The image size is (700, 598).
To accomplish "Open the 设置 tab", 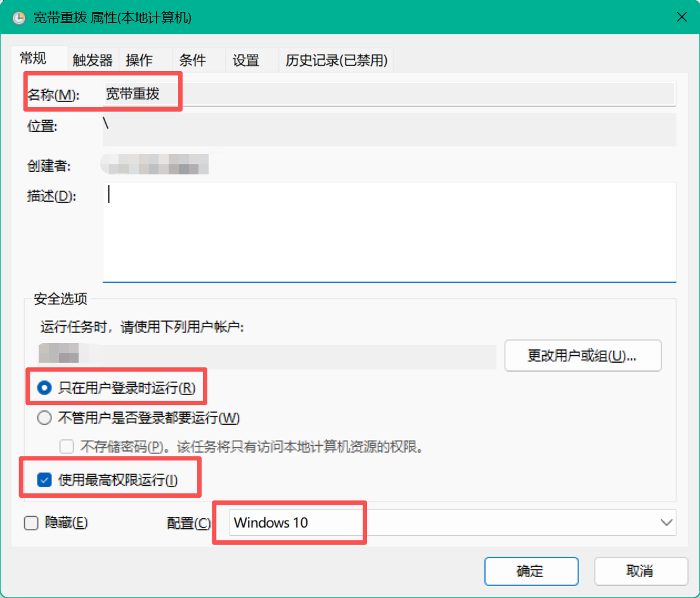I will (245, 61).
